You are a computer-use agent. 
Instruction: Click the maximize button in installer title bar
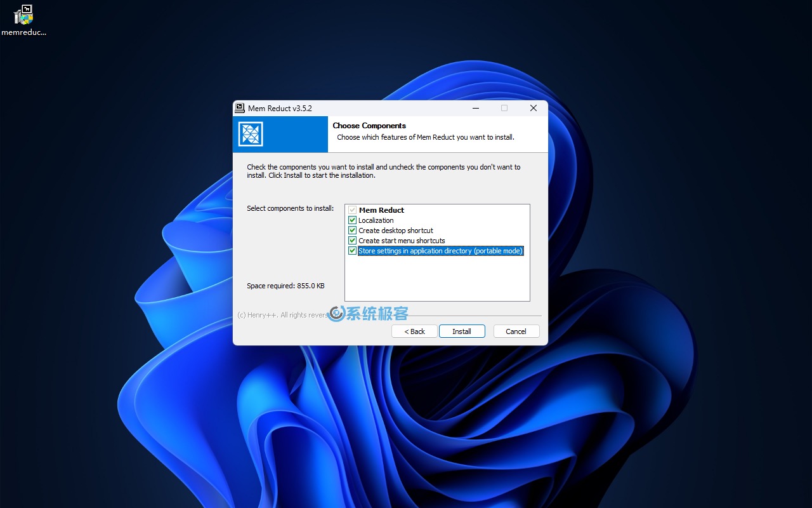(x=504, y=108)
